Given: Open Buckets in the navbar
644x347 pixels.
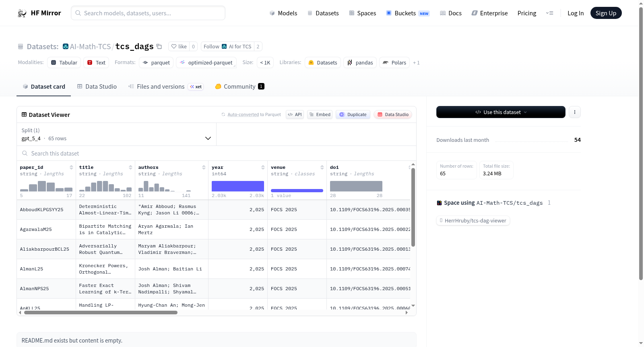Looking at the screenshot, I should tap(408, 13).
